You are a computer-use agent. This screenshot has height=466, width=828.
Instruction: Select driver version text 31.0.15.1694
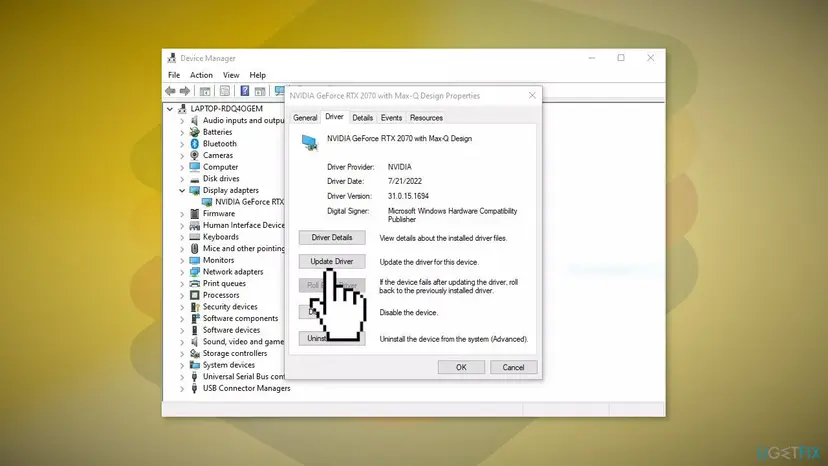click(408, 196)
